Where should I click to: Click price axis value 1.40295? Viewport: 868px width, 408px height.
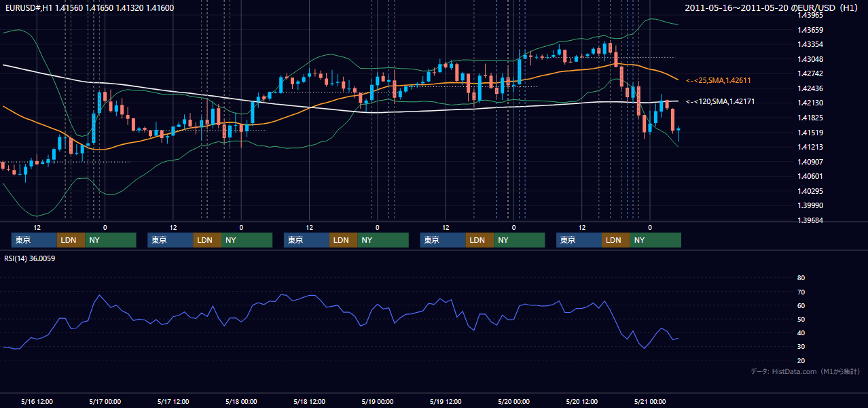pos(810,191)
